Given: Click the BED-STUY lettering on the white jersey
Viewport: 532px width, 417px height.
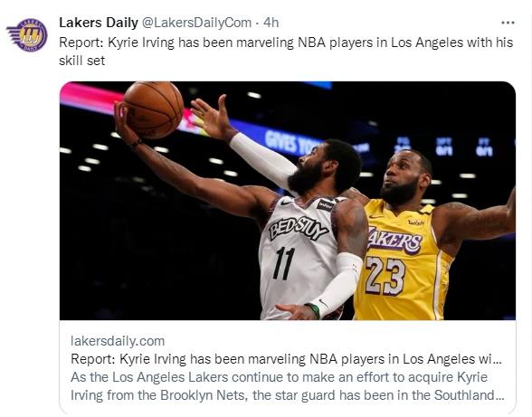Looking at the screenshot, I should pyautogui.click(x=299, y=228).
